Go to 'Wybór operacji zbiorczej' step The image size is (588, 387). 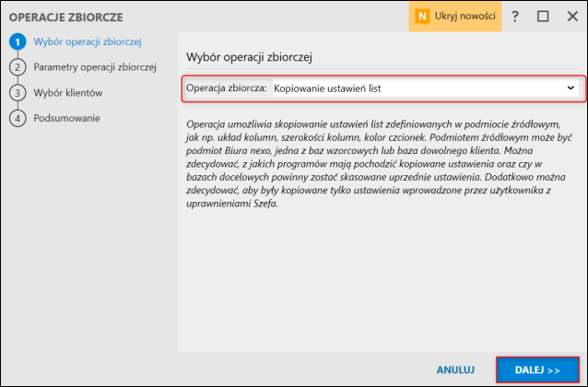click(87, 41)
